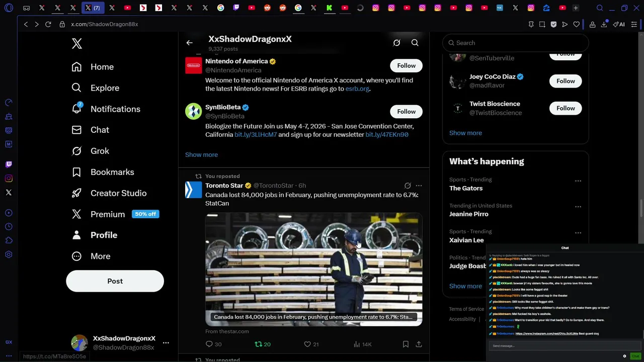644x362 pixels.
Task: Like the Toronto Star post
Action: tap(311, 344)
